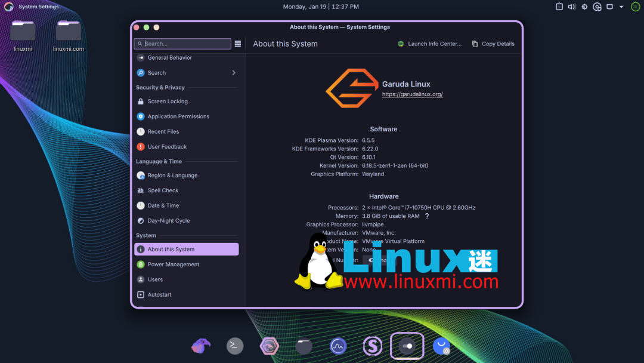
Task: Click Launch Info Center button
Action: point(429,44)
